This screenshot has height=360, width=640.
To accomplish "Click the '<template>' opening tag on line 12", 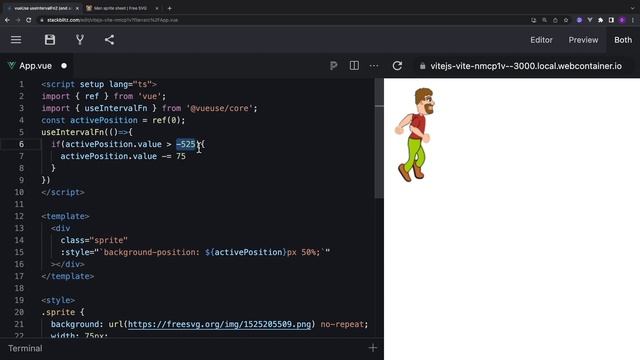I will pyautogui.click(x=65, y=216).
